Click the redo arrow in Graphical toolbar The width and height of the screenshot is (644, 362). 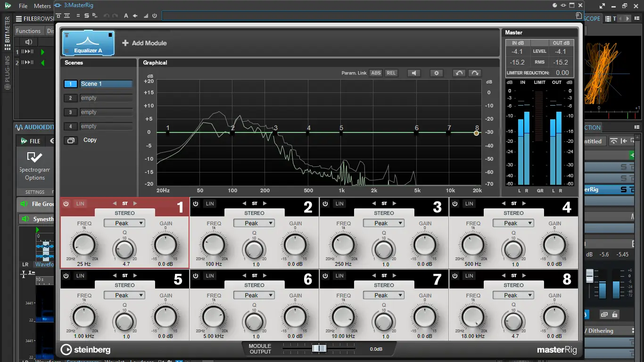(x=475, y=73)
